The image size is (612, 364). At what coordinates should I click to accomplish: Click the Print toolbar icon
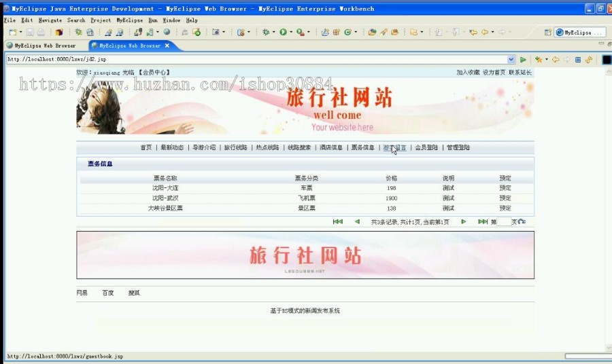[x=41, y=33]
